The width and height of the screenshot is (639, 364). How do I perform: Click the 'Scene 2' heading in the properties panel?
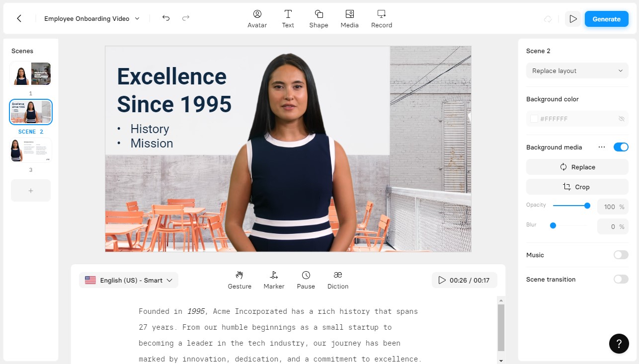[538, 51]
